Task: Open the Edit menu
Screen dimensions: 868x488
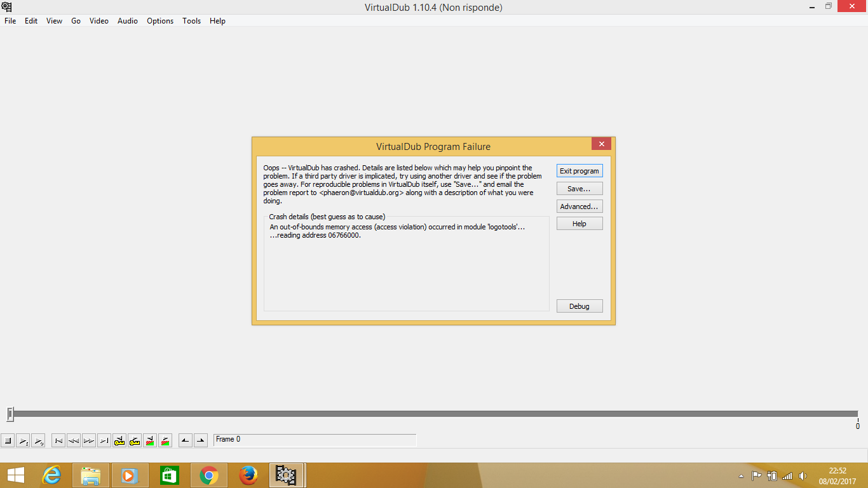Action: coord(31,21)
